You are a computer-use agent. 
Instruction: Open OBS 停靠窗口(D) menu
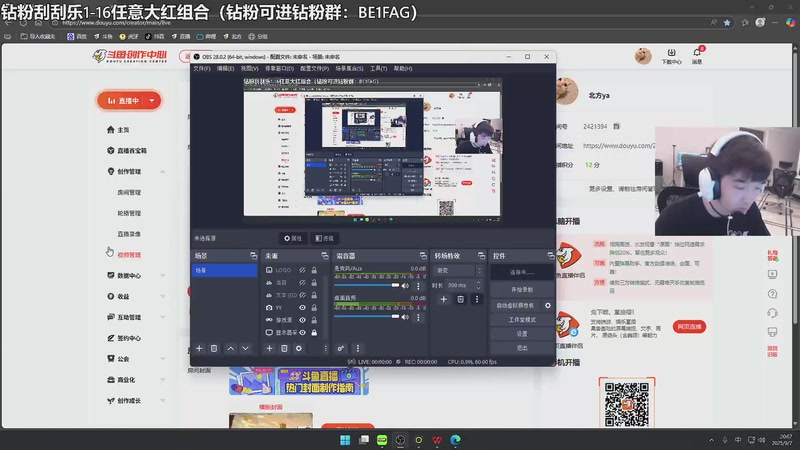[x=280, y=68]
